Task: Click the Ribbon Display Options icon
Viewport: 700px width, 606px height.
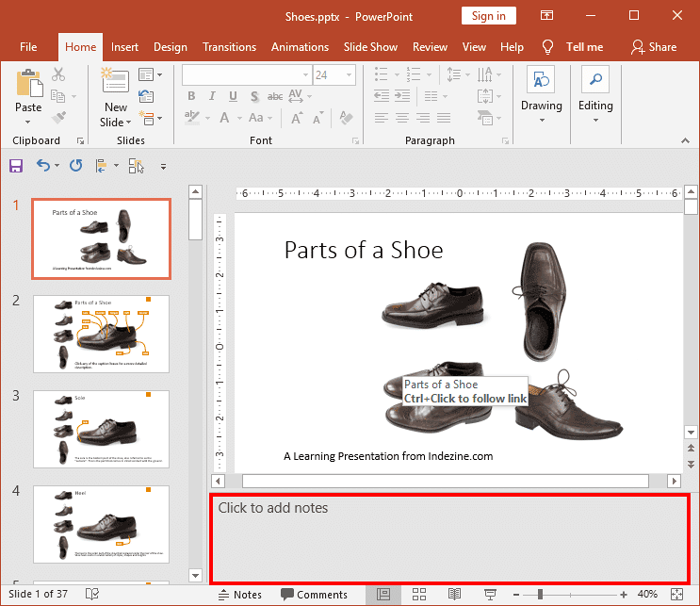Action: click(546, 16)
